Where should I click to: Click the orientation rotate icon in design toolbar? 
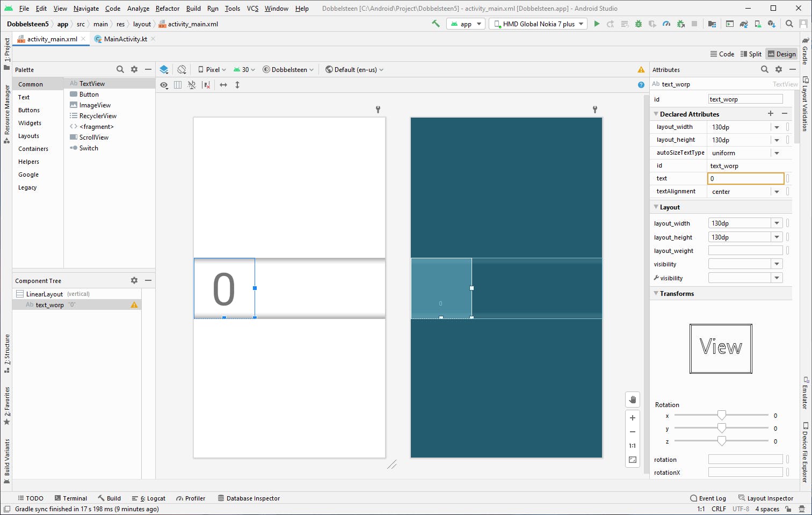pyautogui.click(x=182, y=70)
